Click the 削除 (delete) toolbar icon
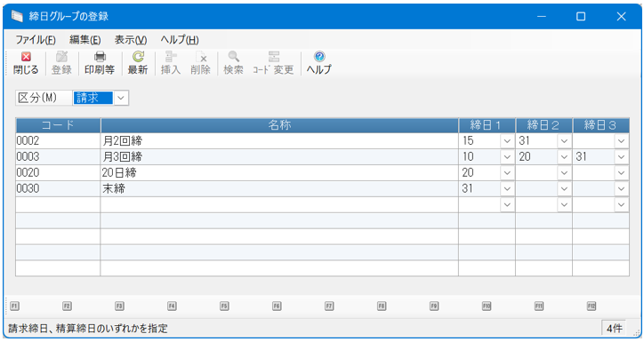The width and height of the screenshot is (644, 342). [200, 63]
